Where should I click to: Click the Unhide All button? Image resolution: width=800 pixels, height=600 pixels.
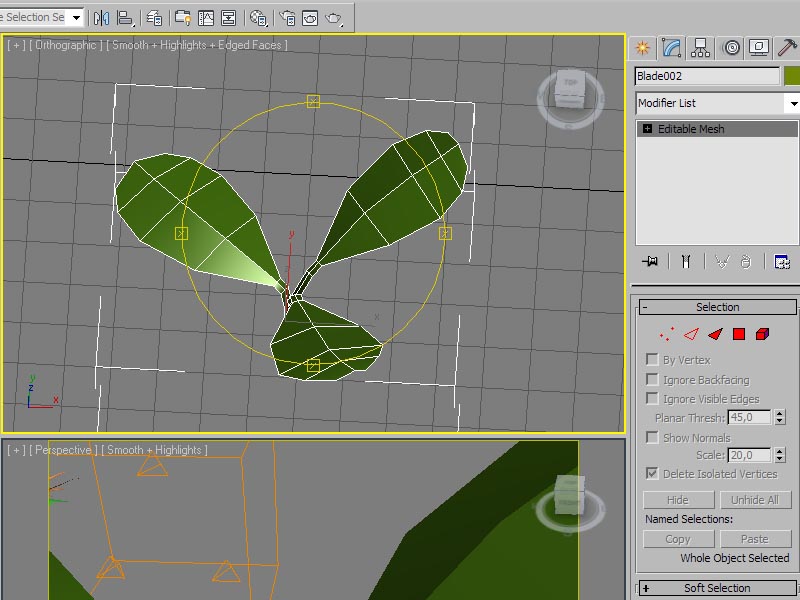(754, 500)
